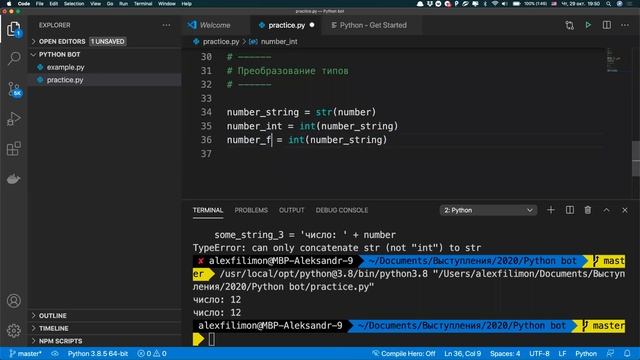Screen dimensions: 640x360
Task: Collapse the PYTHON BOT folder section
Action: click(x=59, y=54)
